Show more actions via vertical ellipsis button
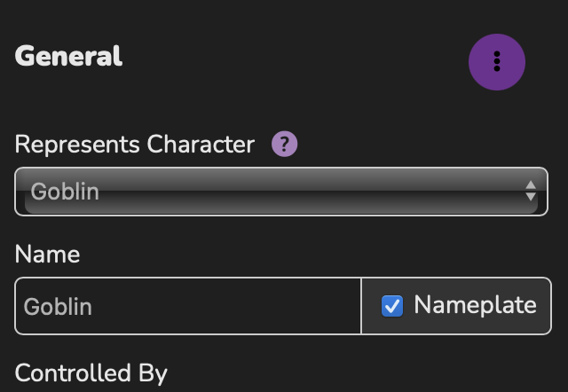 coord(497,62)
